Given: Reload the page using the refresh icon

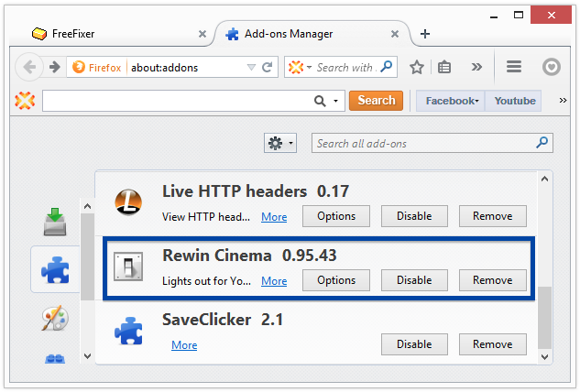Looking at the screenshot, I should pos(267,67).
